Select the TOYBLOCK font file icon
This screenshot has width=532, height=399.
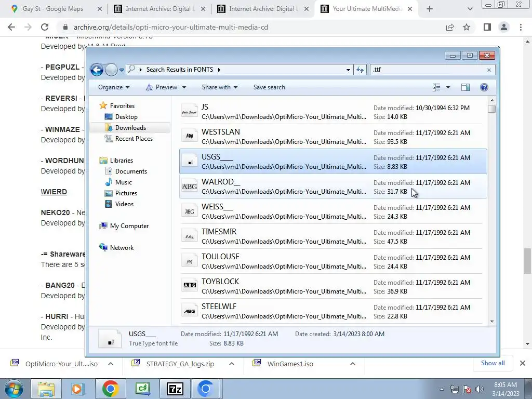[x=189, y=286]
